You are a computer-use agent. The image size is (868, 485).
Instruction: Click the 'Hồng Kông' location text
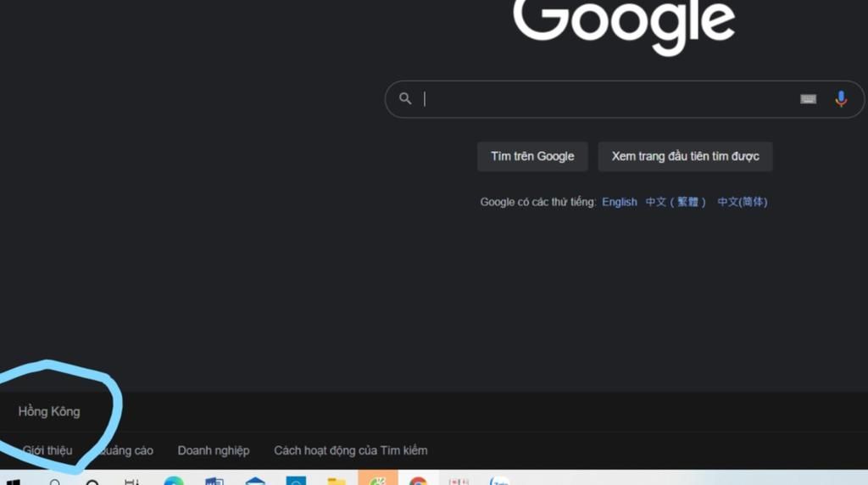pos(49,411)
